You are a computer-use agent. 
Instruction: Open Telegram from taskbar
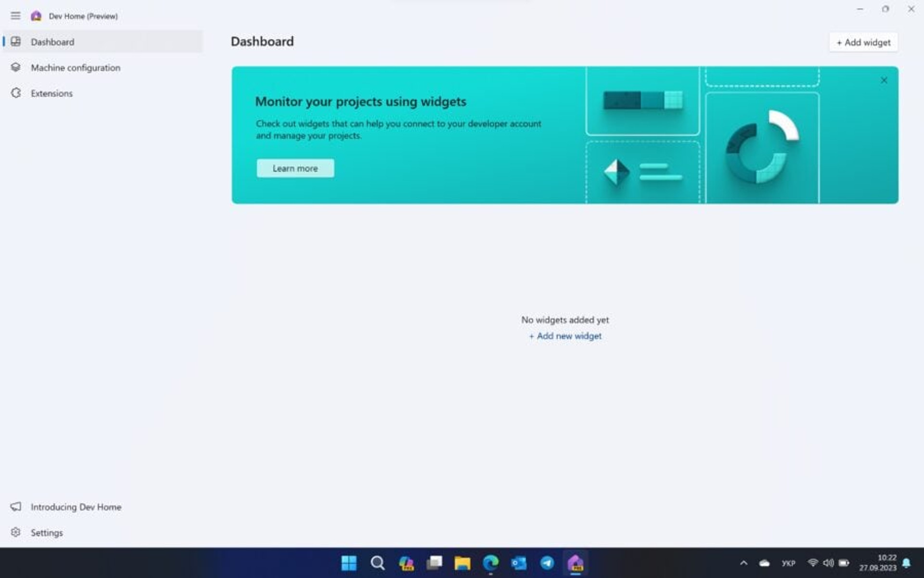547,563
